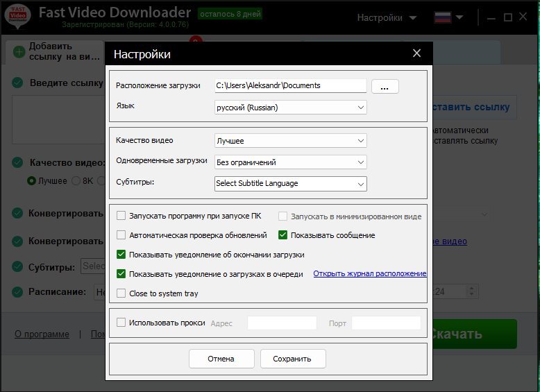Enable Close to system tray option
Image resolution: width=540 pixels, height=392 pixels.
click(x=121, y=293)
